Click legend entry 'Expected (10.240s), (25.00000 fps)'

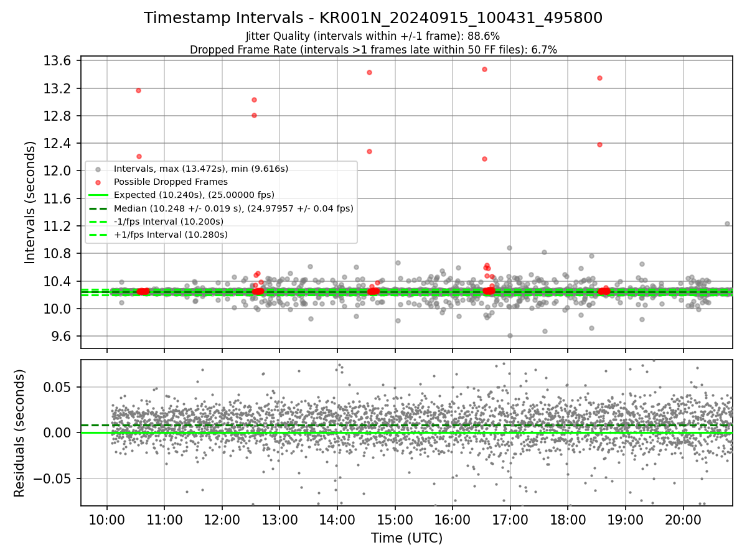(194, 195)
